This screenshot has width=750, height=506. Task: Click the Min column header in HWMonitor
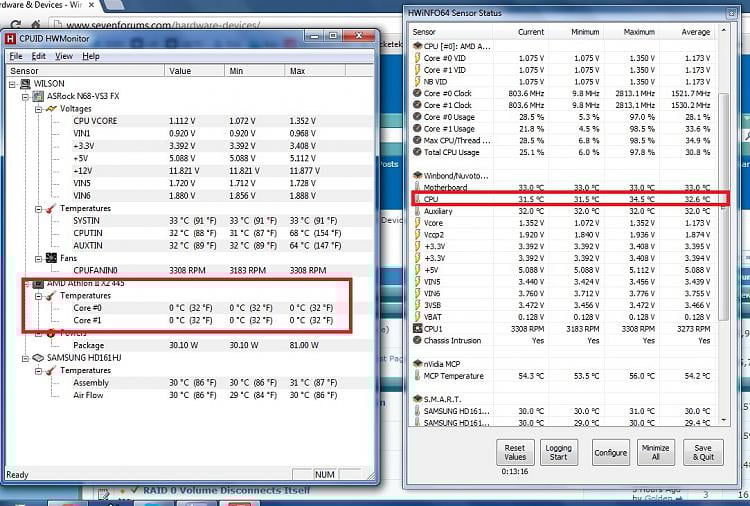(255, 71)
